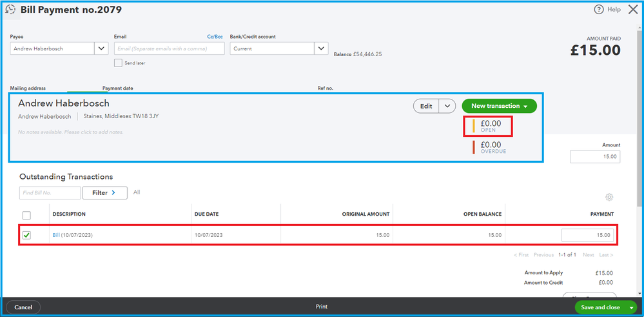
Task: Open the Edit button's dropdown arrow
Action: pyautogui.click(x=447, y=106)
